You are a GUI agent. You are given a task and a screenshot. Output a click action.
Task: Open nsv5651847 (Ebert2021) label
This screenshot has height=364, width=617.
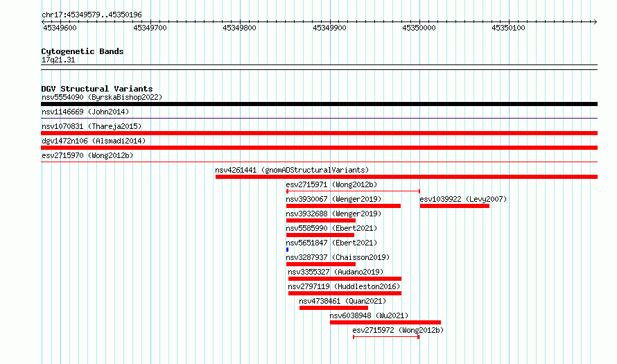coord(331,243)
